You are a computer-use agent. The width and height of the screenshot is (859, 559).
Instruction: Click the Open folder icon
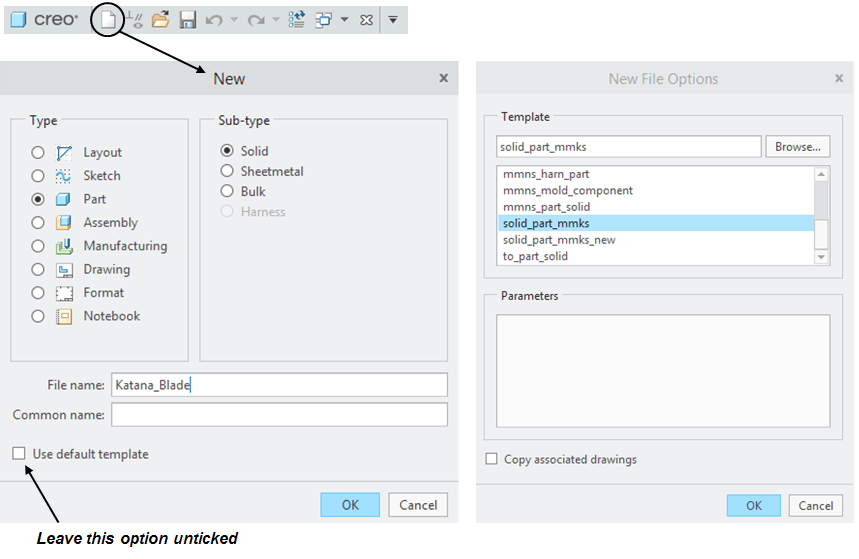pos(160,19)
